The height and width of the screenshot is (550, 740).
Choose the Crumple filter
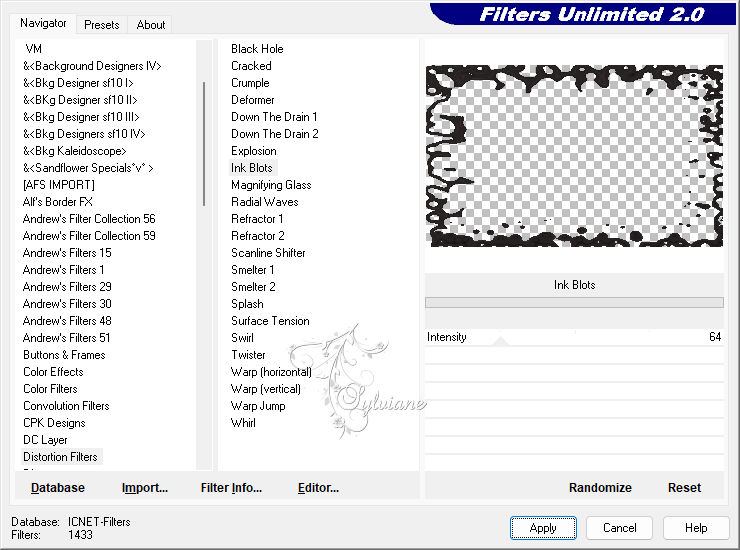tap(250, 83)
